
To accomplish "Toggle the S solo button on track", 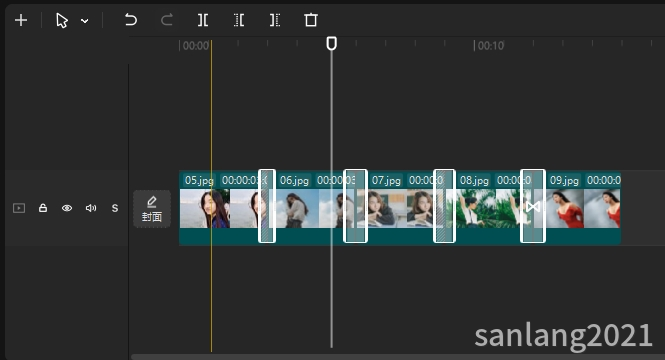I will [x=115, y=208].
